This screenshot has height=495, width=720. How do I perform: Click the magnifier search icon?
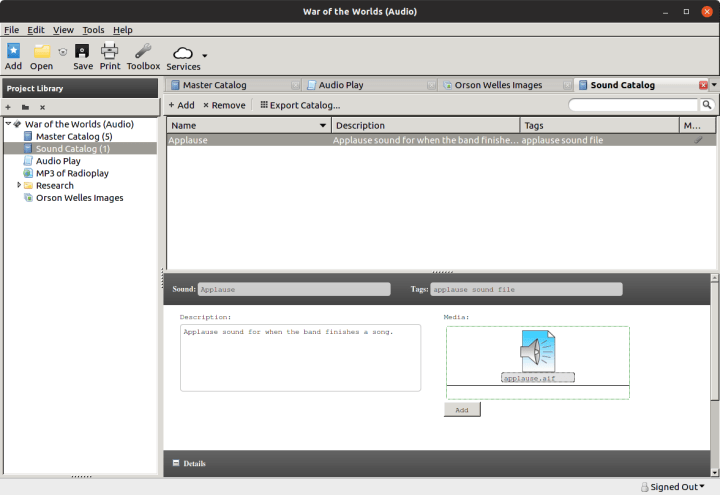tap(707, 105)
